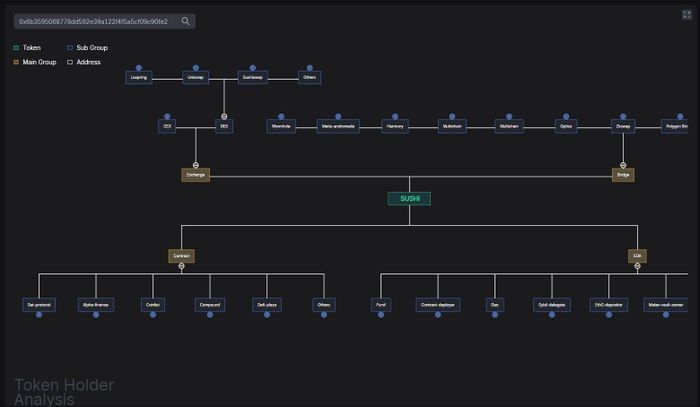Image resolution: width=700 pixels, height=407 pixels.
Task: Collapse the DEX sub group
Action: 224,116
